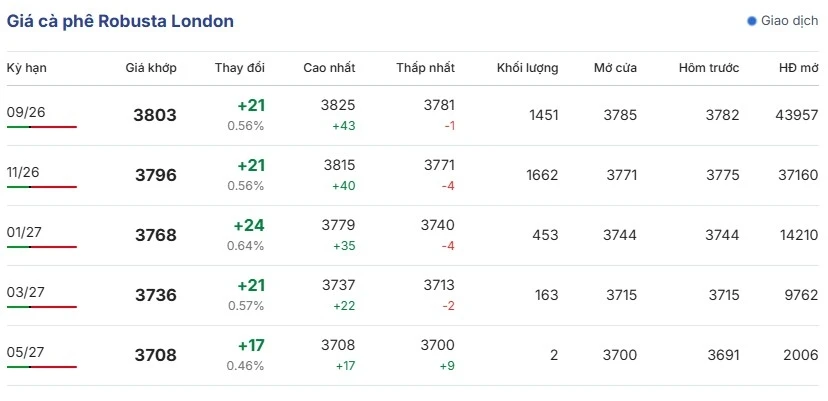Click the Giá cà phê Robusta London title
Image resolution: width=828 pixels, height=401 pixels.
point(120,22)
